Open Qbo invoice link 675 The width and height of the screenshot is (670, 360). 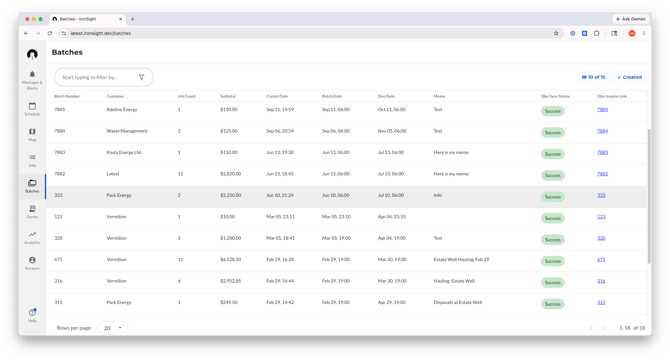pos(601,260)
